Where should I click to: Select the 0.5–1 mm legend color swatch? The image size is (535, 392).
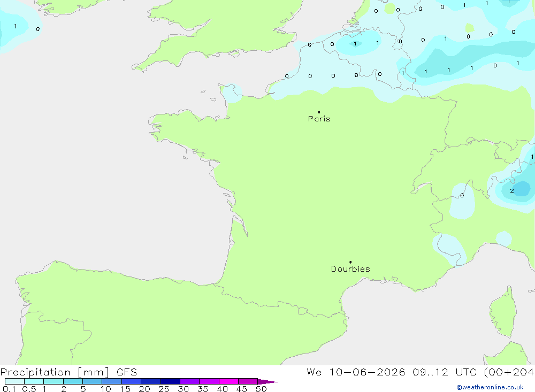34,381
